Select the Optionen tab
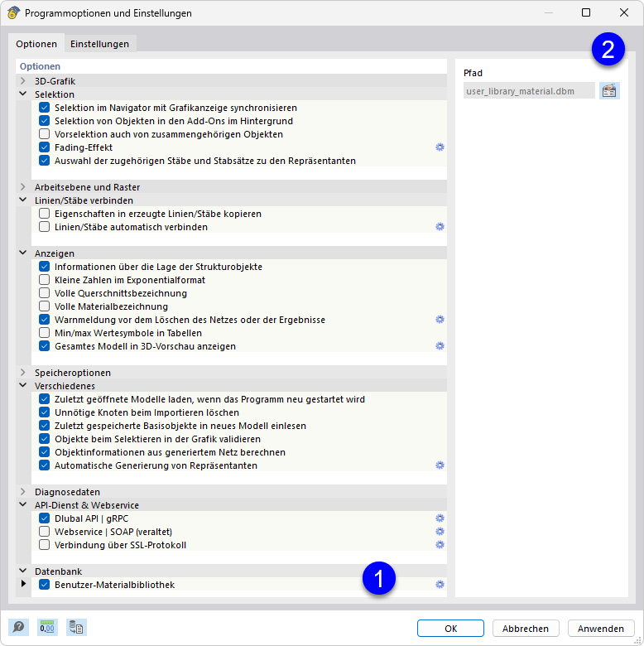This screenshot has height=646, width=644. [x=36, y=44]
